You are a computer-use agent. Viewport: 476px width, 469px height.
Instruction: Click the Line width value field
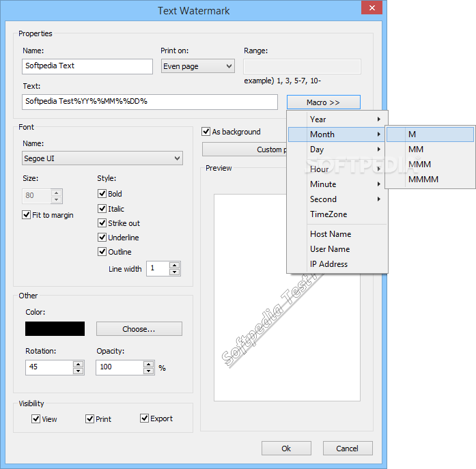158,268
